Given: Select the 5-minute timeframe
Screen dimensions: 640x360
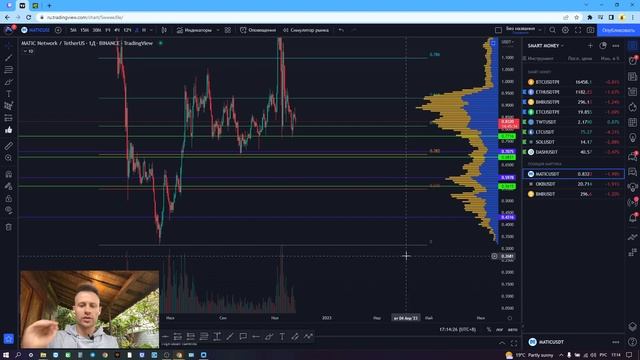Looking at the screenshot, I should (73, 30).
